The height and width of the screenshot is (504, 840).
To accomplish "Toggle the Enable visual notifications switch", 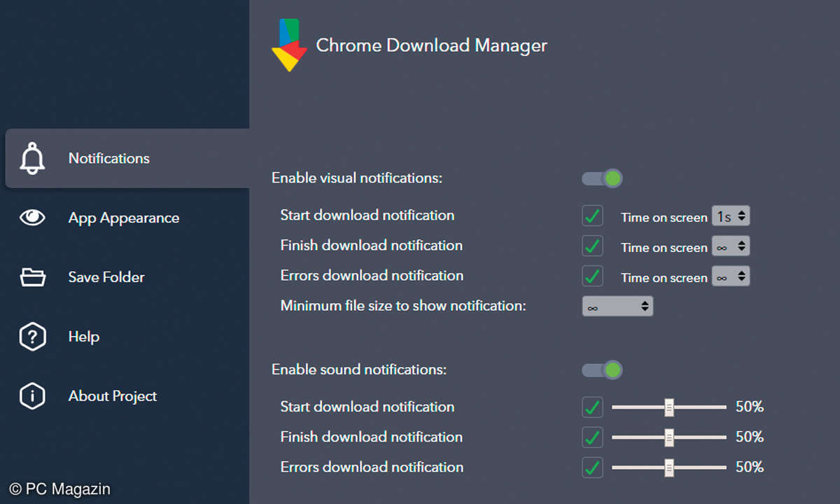I will click(602, 178).
